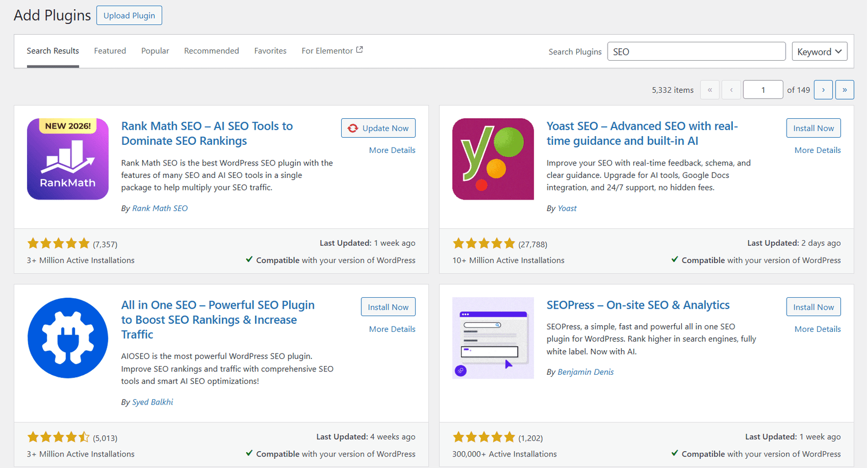
Task: Click '300,000+ Active Installations' text
Action: [x=505, y=454]
